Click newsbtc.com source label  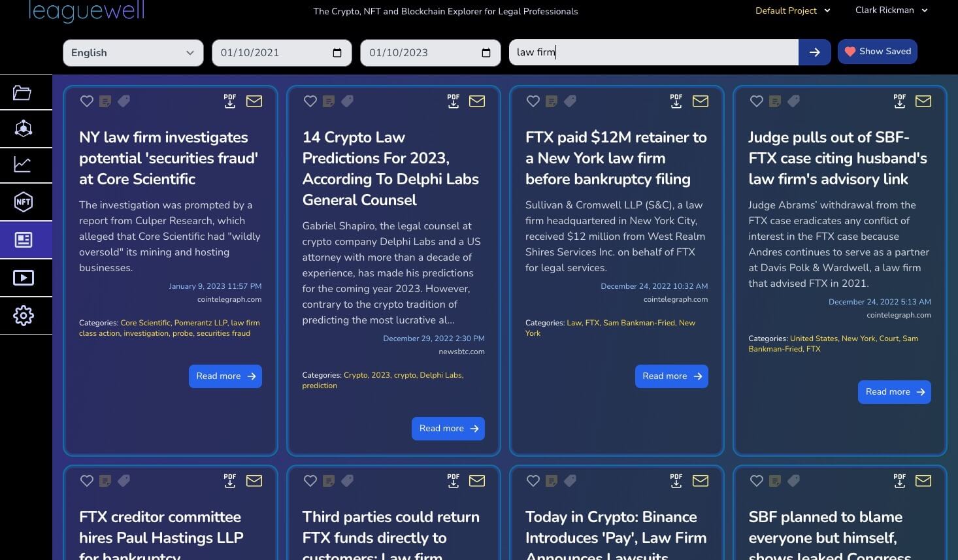point(462,352)
